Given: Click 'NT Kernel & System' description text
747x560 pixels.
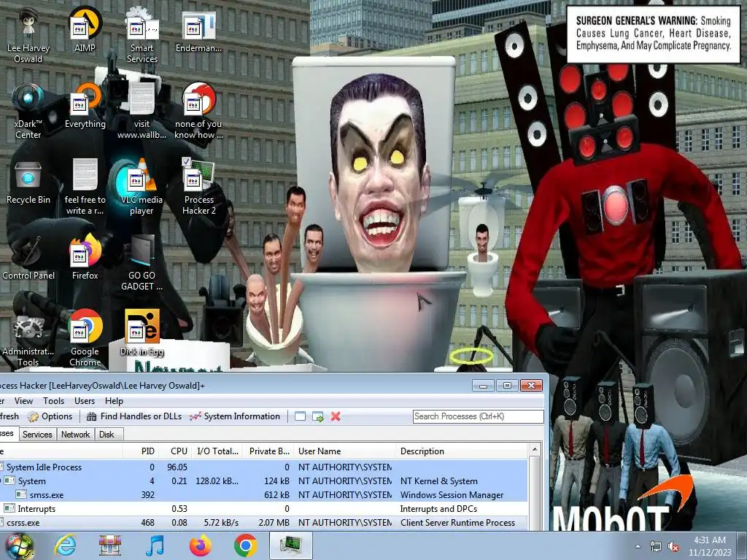Looking at the screenshot, I should 438,481.
